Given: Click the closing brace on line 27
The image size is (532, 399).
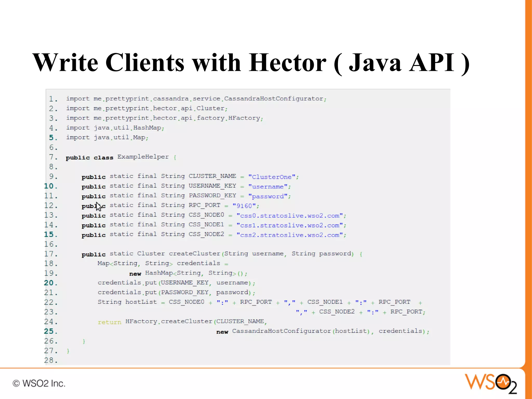Looking at the screenshot, I should click(x=68, y=351).
